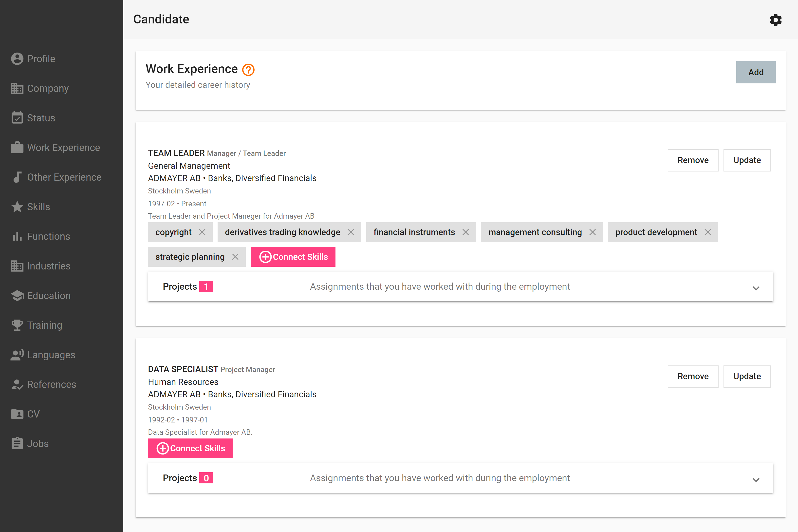798x532 pixels.
Task: Expand Team Leader Projects chevron
Action: click(756, 288)
